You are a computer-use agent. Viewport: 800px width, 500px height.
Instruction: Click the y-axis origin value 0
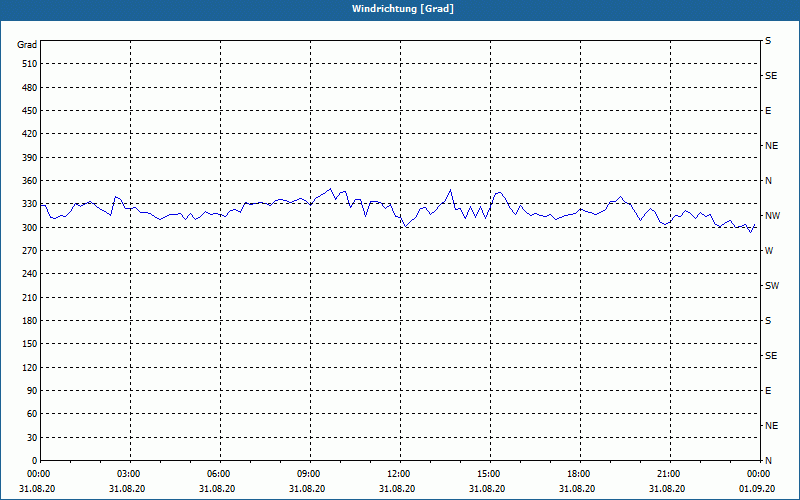click(35, 461)
